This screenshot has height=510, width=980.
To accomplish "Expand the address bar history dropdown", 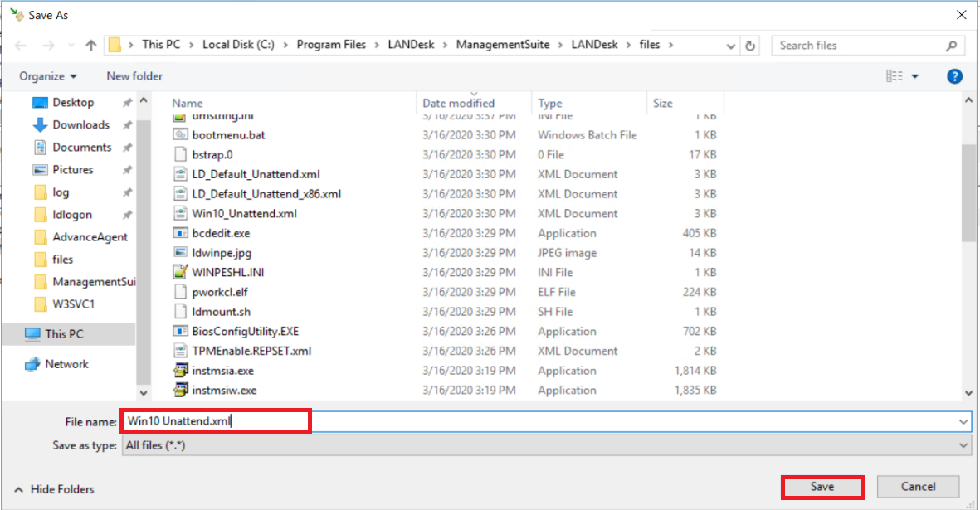I will point(731,45).
